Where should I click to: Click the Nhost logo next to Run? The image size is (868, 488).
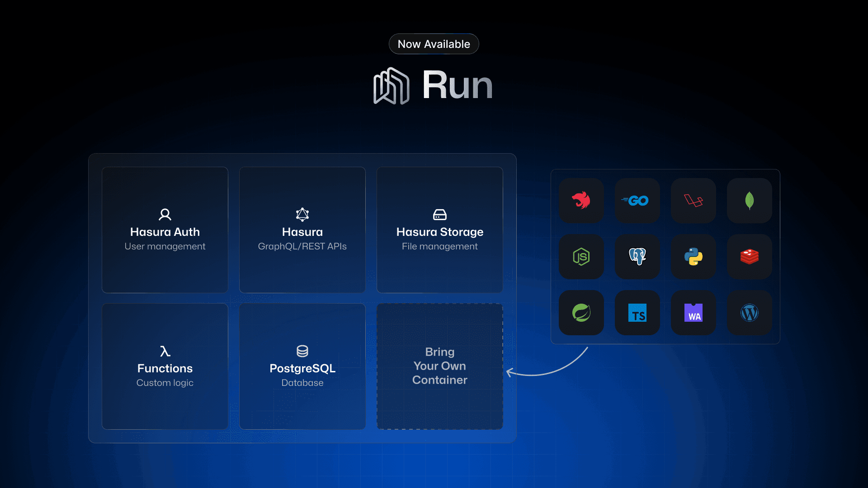[392, 86]
